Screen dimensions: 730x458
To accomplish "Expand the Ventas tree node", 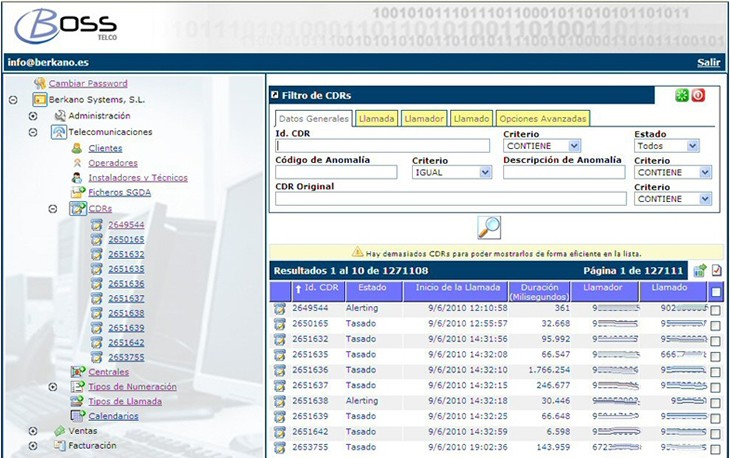I will tap(33, 431).
